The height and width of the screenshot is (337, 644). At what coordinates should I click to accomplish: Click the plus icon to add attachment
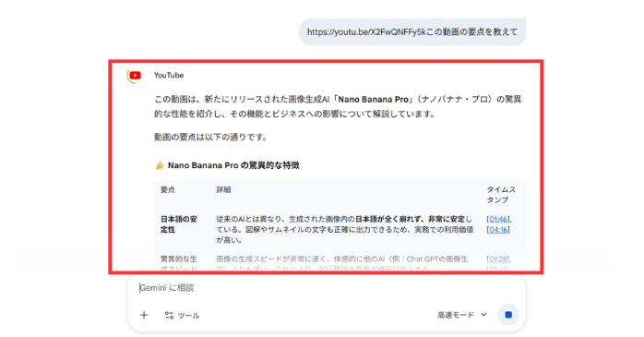click(144, 315)
